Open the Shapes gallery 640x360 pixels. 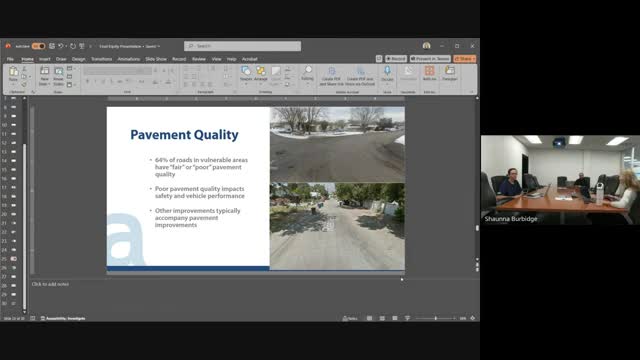246,75
